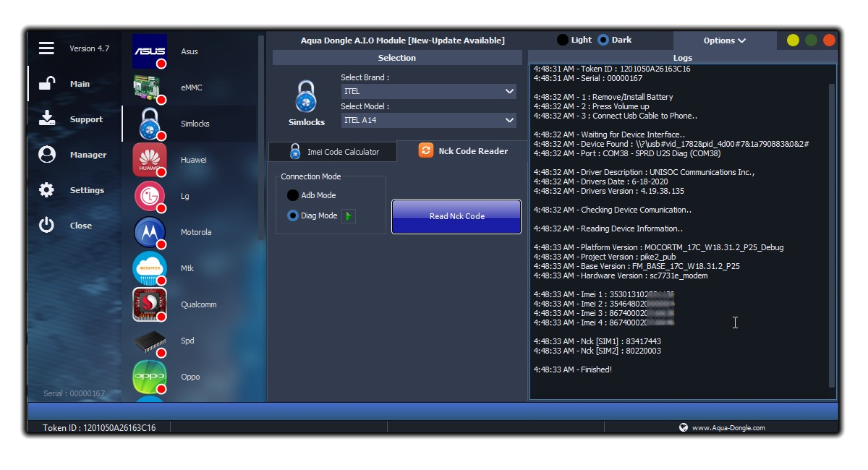Click the Nck [SIM1] log line
Image resolution: width=868 pixels, height=470 pixels.
(597, 341)
